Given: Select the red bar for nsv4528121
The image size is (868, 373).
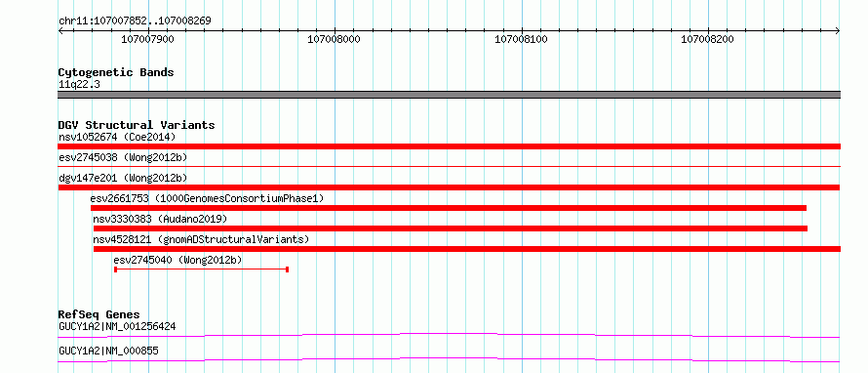Looking at the screenshot, I should pos(466,249).
